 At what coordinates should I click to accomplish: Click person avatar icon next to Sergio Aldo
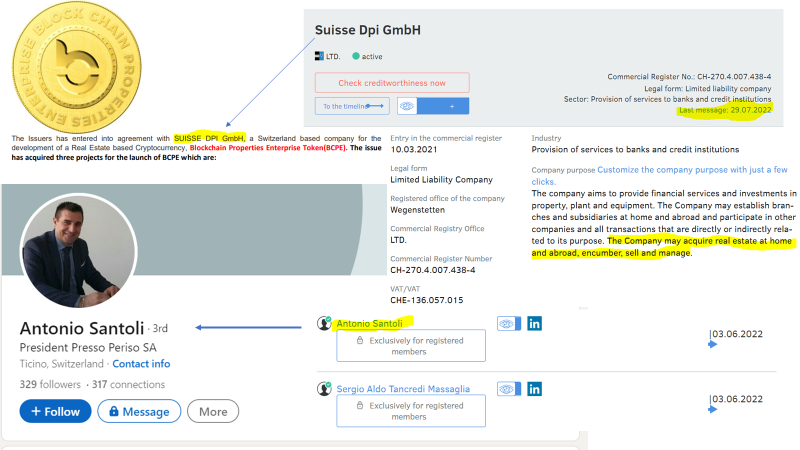[x=324, y=389]
